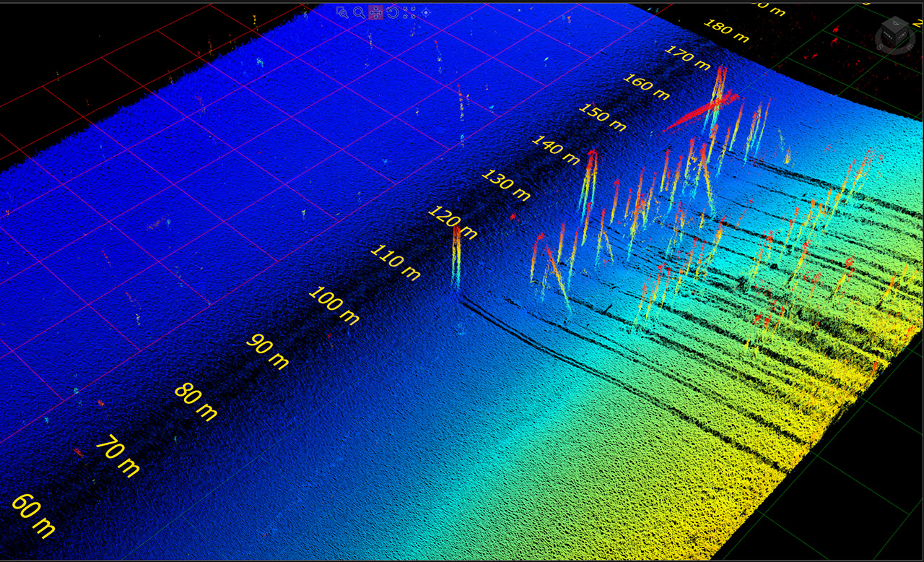Click the front face of the navigation cube
924x562 pixels.
click(889, 36)
